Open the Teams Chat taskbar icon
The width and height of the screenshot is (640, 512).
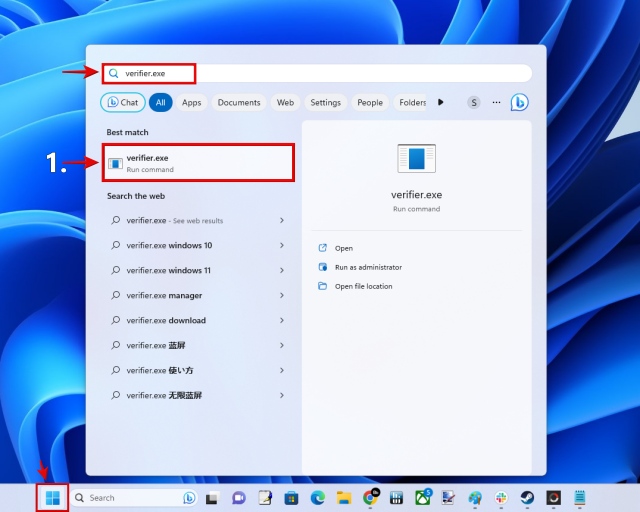pos(239,498)
